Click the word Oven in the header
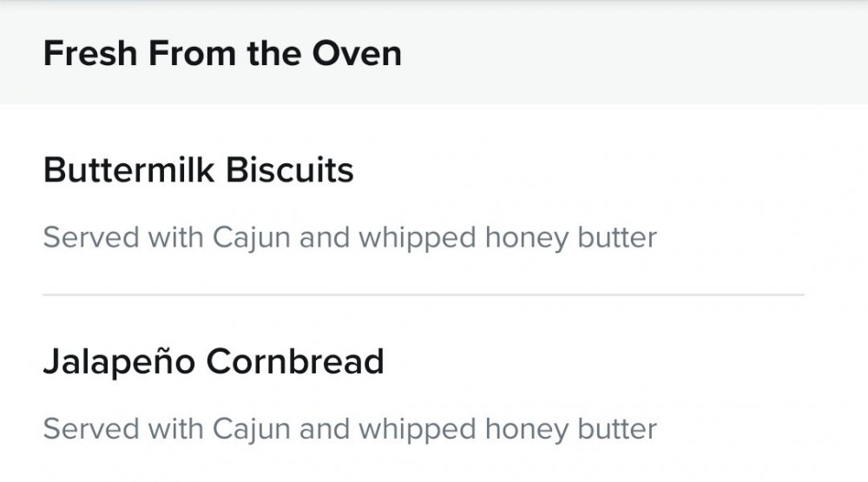 point(357,53)
